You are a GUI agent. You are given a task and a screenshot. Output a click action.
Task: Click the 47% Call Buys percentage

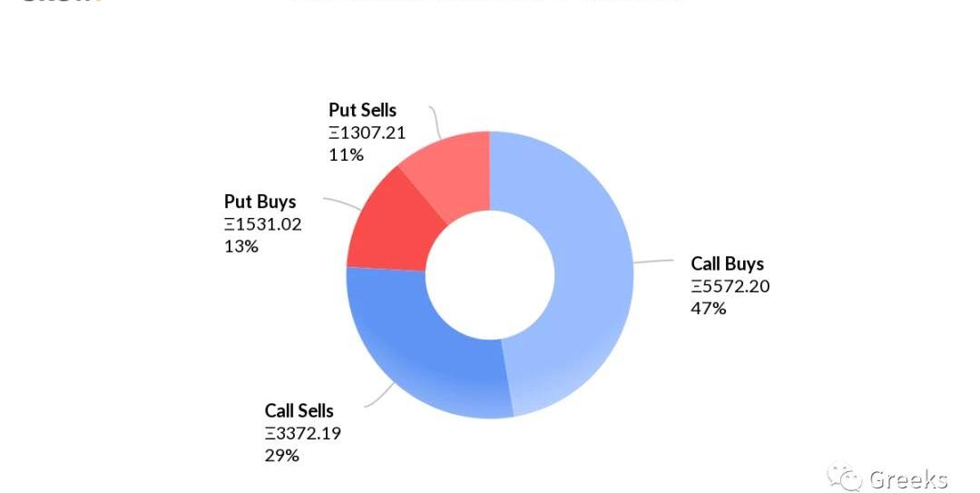(709, 309)
